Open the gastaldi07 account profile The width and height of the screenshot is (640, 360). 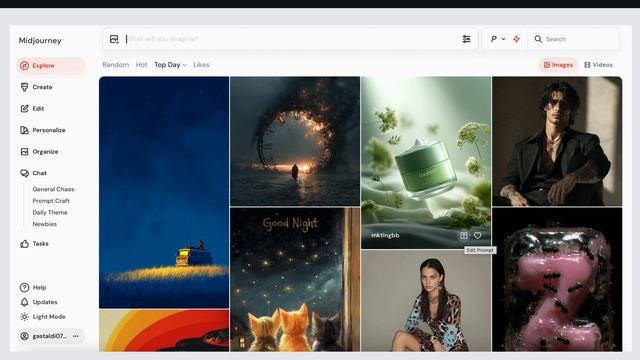[44, 336]
